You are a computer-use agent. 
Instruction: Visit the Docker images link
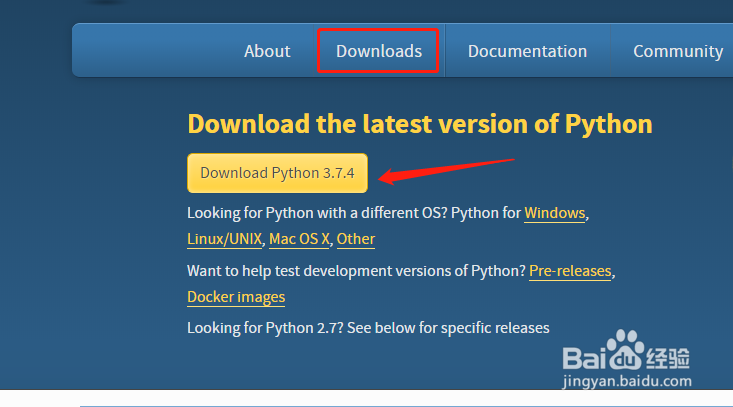click(236, 297)
